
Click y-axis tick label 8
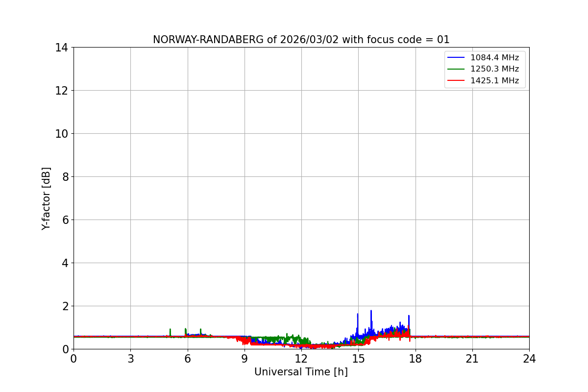(65, 177)
